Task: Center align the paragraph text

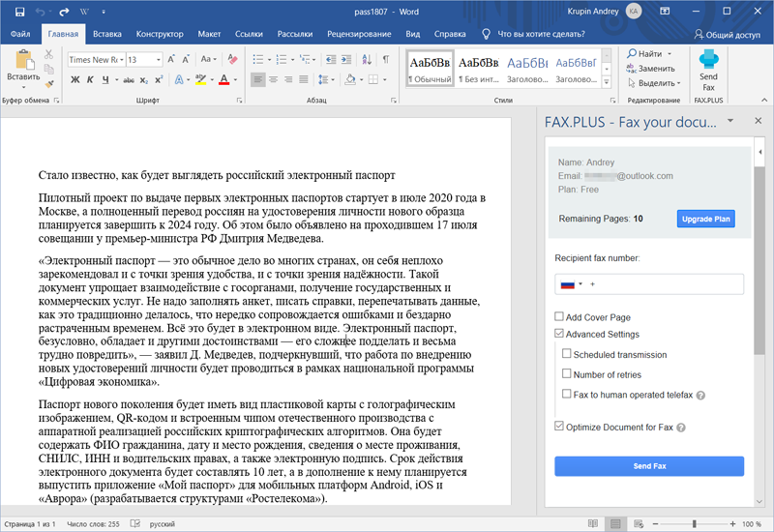Action: click(x=275, y=79)
